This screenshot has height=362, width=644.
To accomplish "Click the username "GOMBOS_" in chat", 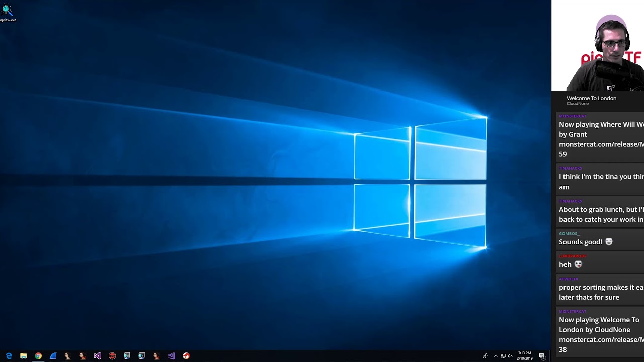I will pyautogui.click(x=569, y=234).
